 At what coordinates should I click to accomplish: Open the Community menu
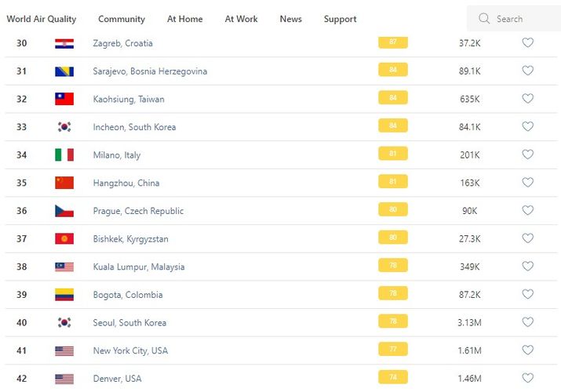pos(122,19)
